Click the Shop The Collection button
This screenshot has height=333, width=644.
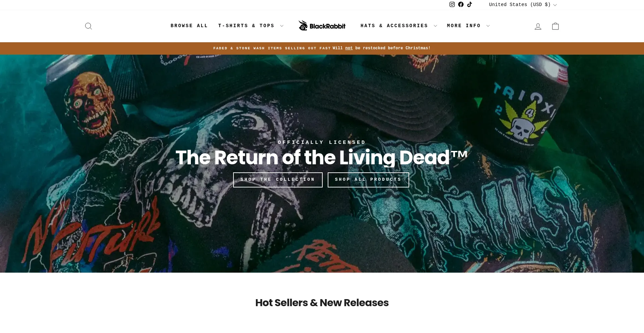[278, 180]
